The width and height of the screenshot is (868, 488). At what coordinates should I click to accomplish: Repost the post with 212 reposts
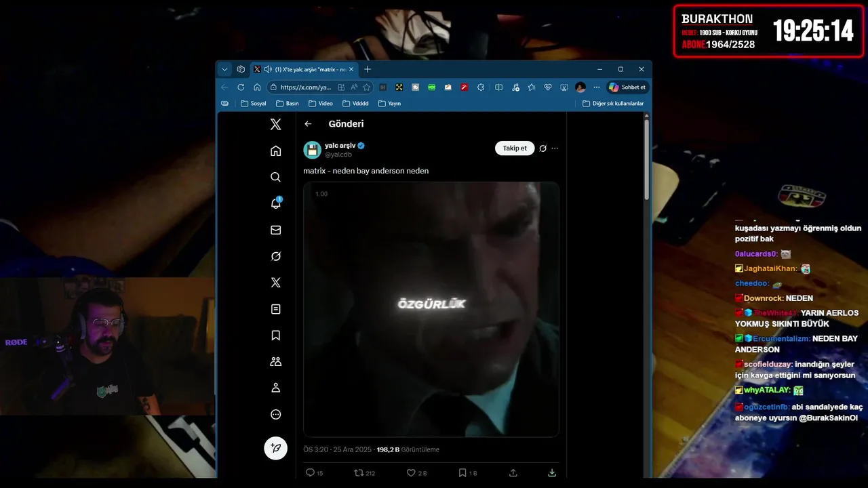tap(365, 473)
